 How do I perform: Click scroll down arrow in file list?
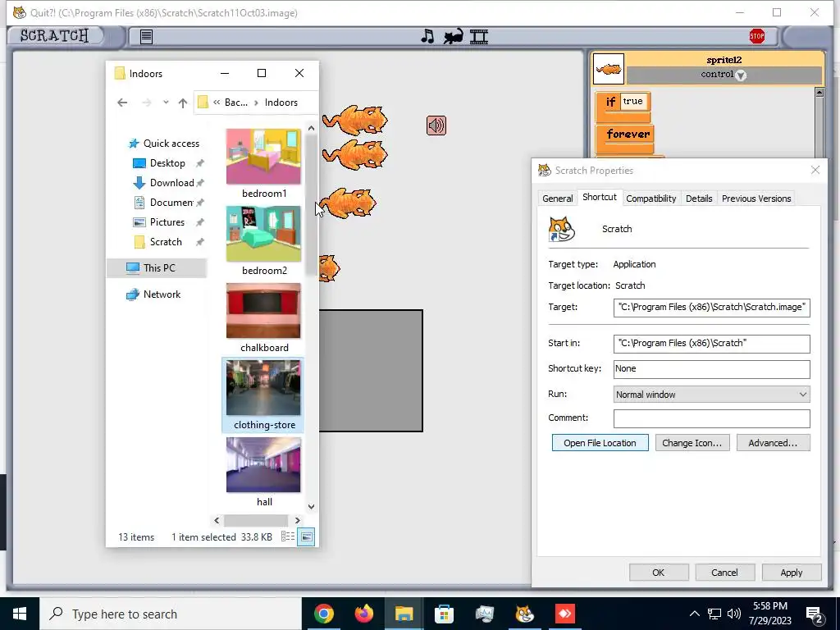(311, 506)
